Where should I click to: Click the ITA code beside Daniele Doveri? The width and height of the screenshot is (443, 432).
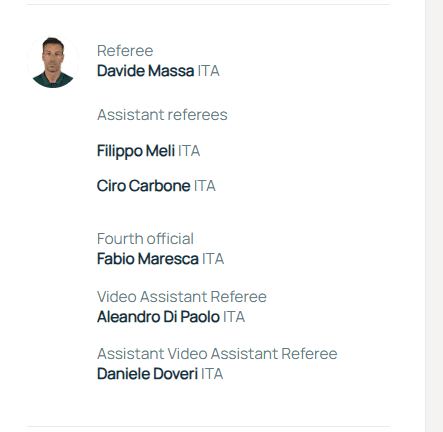(212, 374)
